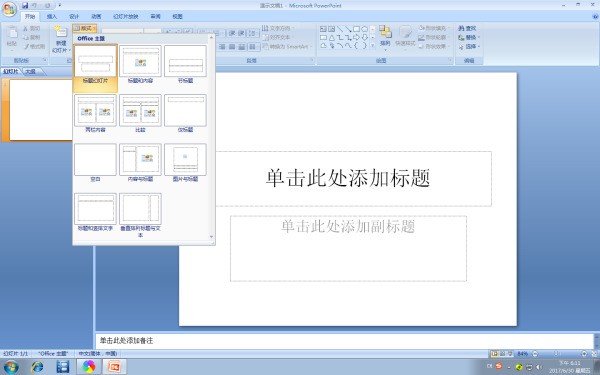Select the 两栏内容 two content layout

(x=95, y=114)
